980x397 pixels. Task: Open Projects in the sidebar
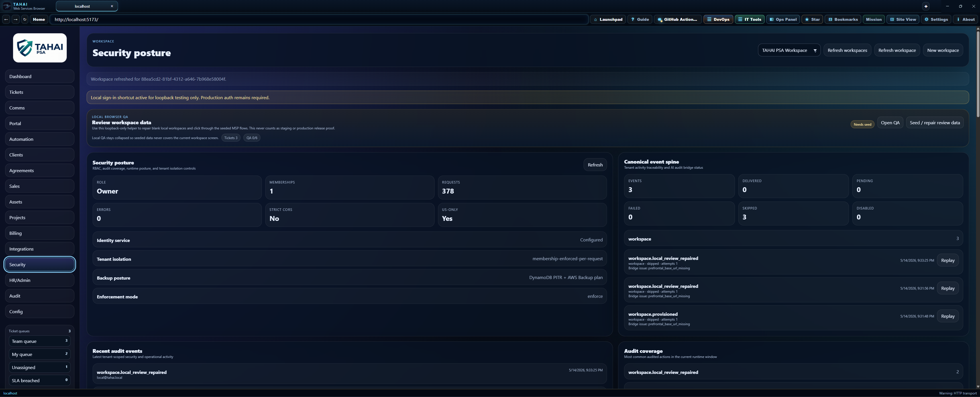click(x=40, y=217)
